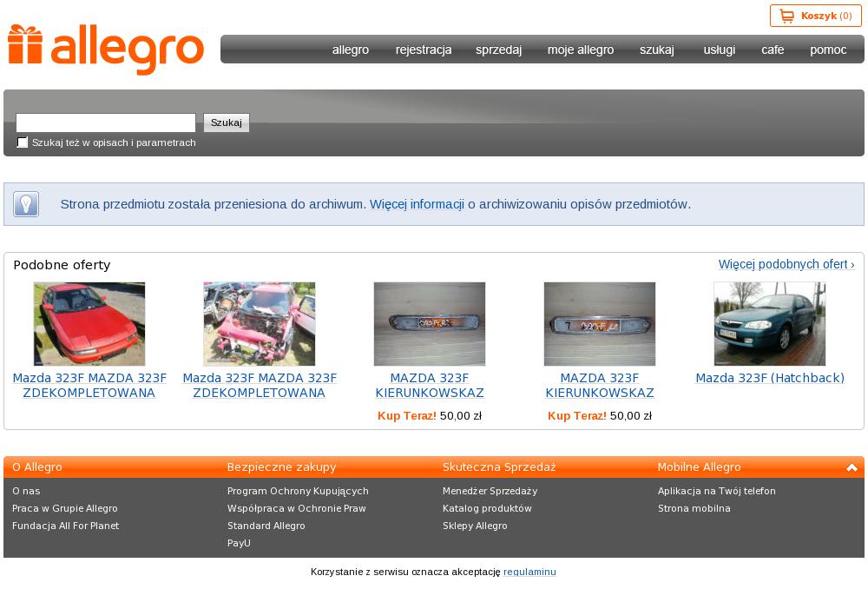This screenshot has height=589, width=868.
Task: Open 'Program Ochrony Kupujących' link
Action: pos(298,491)
